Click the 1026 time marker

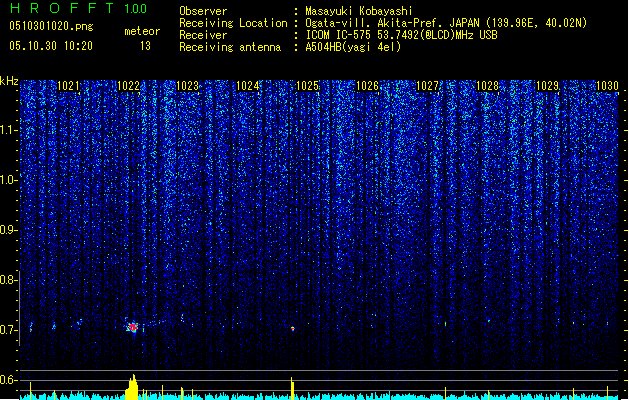pyautogui.click(x=367, y=86)
